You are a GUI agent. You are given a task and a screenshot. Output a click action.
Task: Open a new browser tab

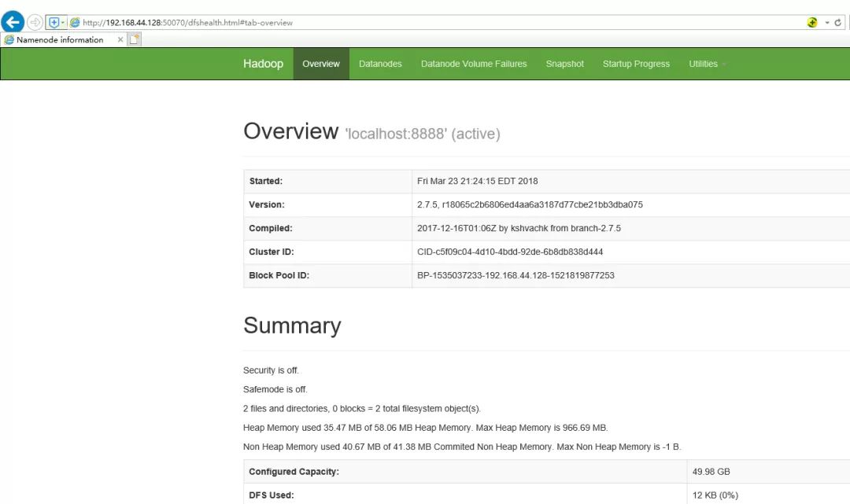(x=135, y=39)
